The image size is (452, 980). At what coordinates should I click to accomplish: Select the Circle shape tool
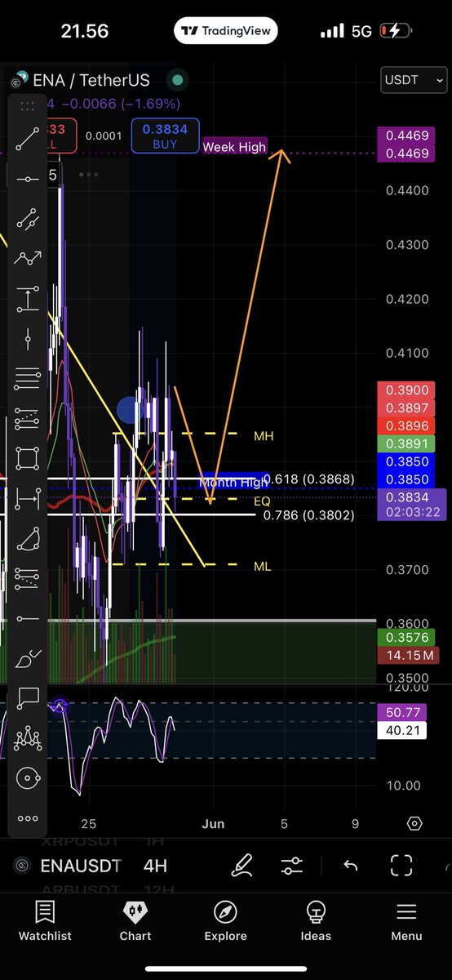pyautogui.click(x=28, y=777)
